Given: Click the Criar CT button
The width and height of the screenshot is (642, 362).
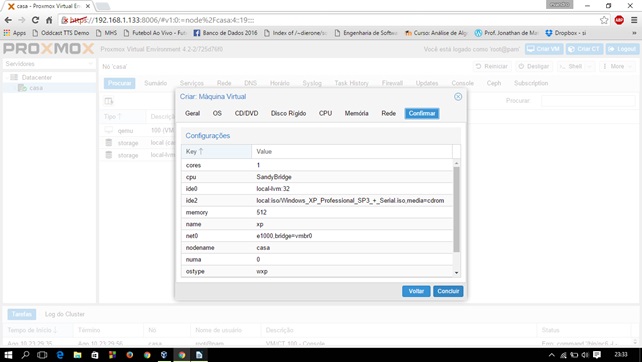Looking at the screenshot, I should click(584, 49).
